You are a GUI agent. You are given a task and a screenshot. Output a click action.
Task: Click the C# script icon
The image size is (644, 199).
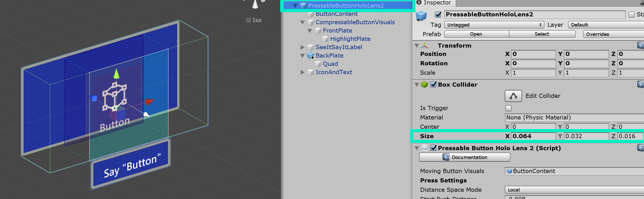coord(424,148)
